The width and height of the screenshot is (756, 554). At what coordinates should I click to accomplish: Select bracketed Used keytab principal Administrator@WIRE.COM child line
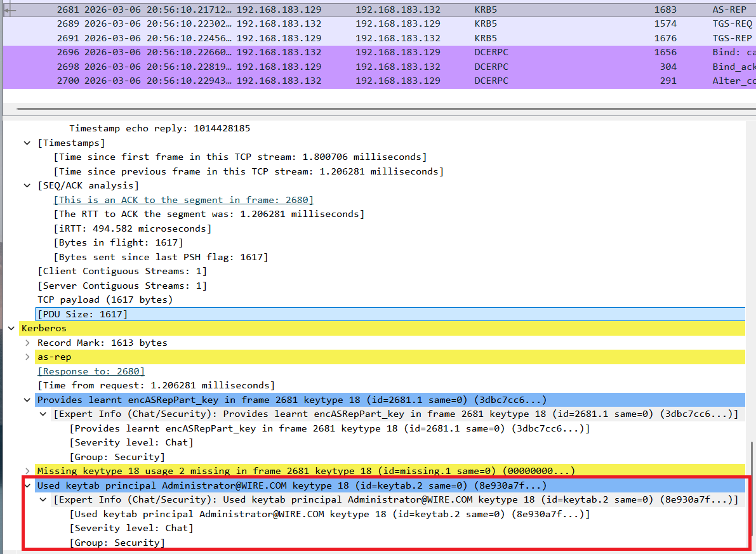coord(330,515)
